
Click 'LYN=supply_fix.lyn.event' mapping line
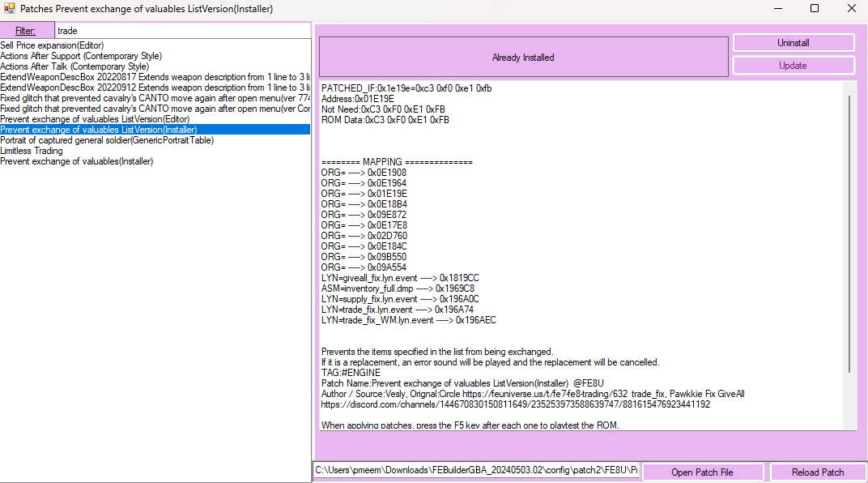point(400,299)
